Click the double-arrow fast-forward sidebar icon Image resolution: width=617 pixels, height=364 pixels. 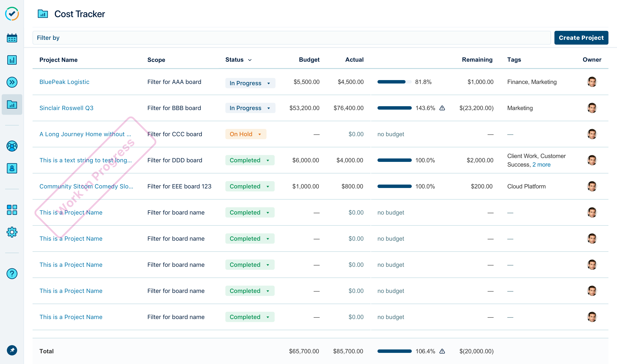pos(12,82)
